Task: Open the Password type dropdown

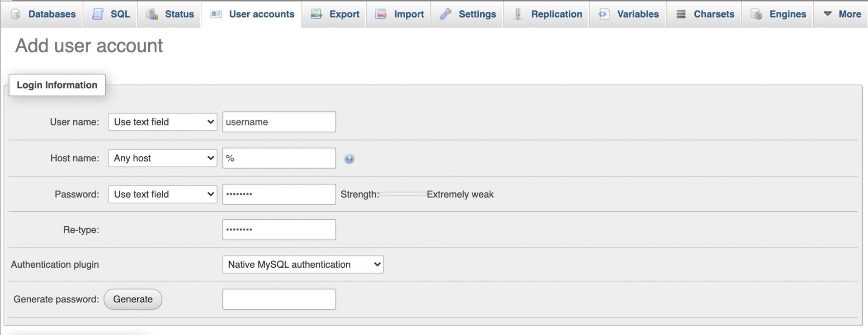Action: (x=162, y=194)
